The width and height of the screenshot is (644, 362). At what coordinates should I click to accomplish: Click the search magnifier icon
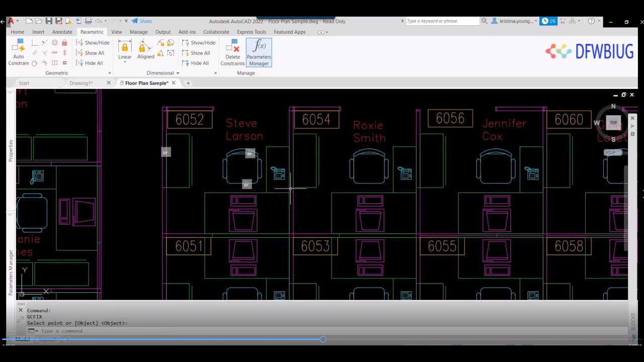(485, 21)
